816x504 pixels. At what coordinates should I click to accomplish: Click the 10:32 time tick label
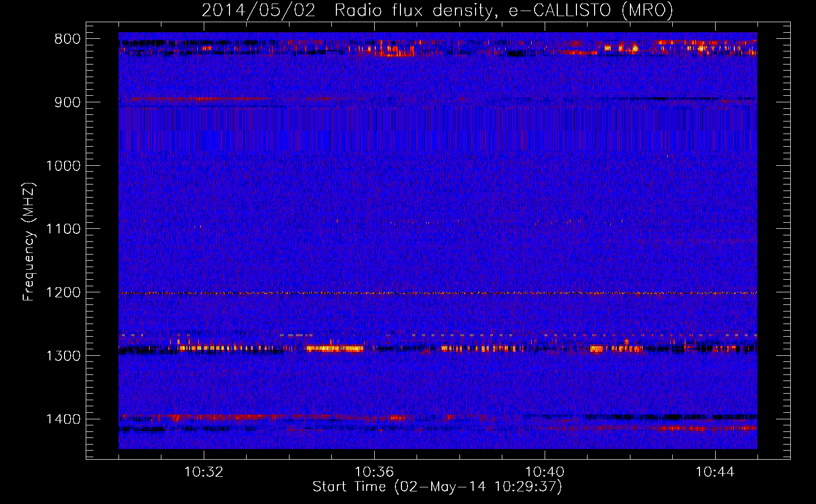point(204,472)
